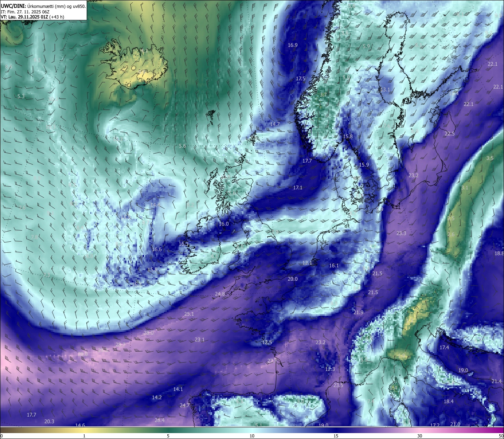Click the 23.1 map value
Viewport: 504px width, 439px height.
pos(200,340)
